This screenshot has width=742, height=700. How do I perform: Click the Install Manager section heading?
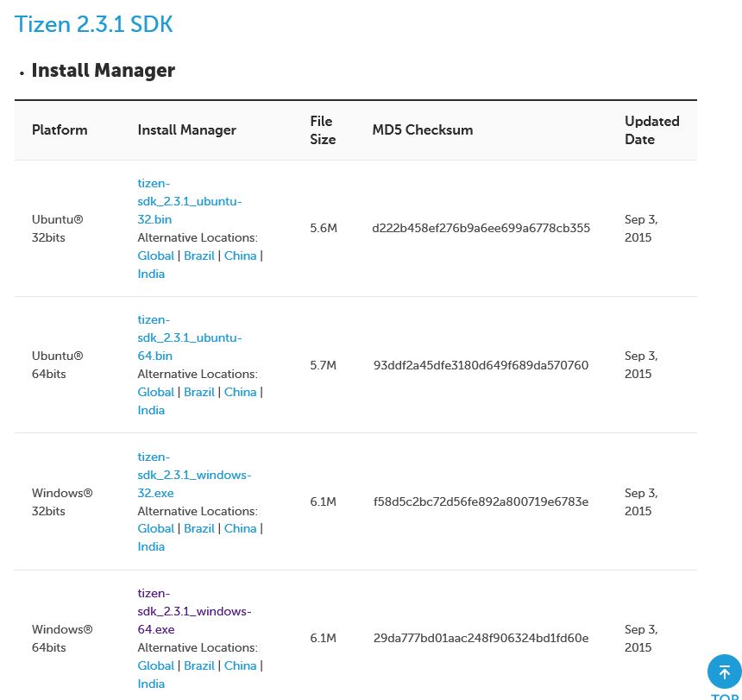pos(104,71)
